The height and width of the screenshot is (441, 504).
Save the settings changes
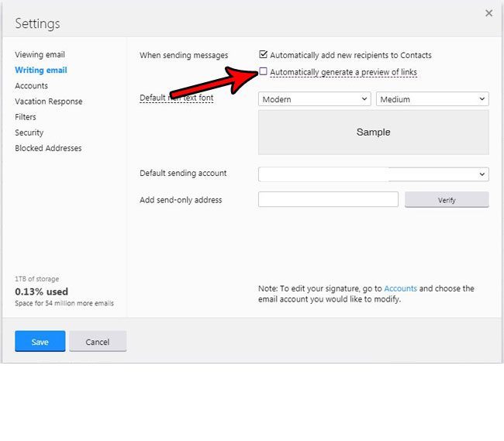click(x=40, y=342)
